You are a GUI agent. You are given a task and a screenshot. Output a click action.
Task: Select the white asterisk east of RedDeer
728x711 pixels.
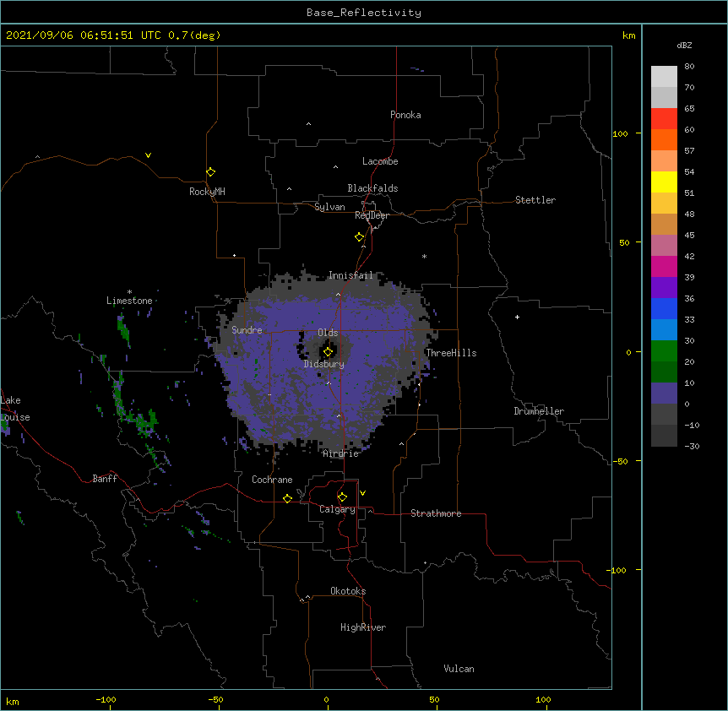(x=424, y=256)
